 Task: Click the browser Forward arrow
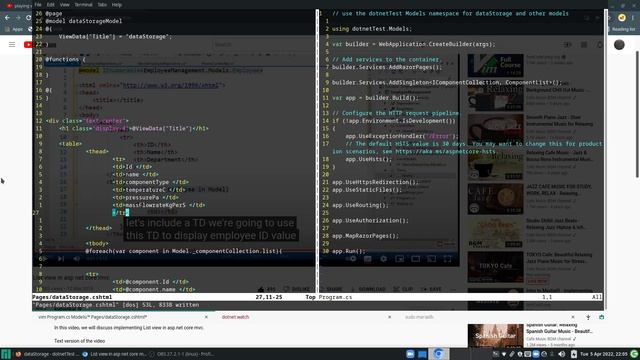point(18,18)
